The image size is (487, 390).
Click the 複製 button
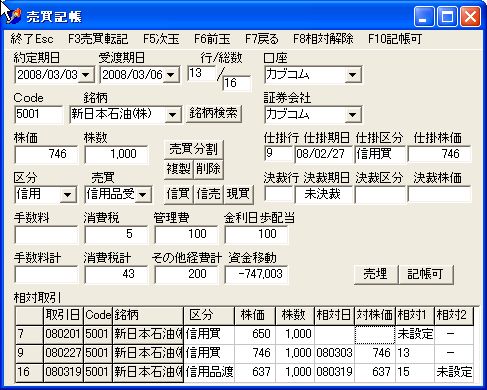click(x=179, y=169)
